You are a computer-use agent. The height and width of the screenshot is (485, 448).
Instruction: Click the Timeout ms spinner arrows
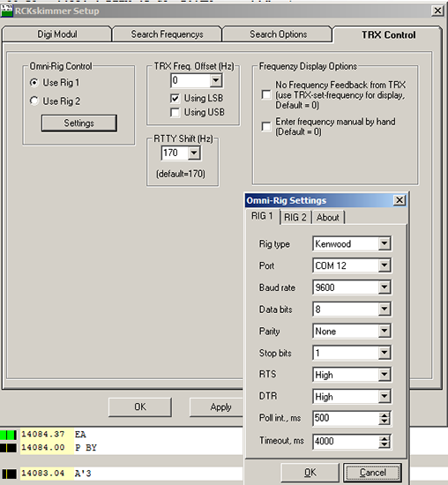point(385,441)
